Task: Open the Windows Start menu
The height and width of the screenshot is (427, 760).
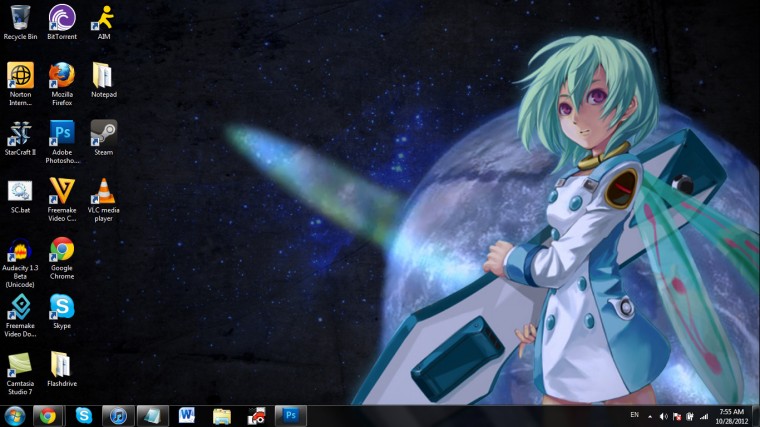Action: tap(15, 416)
